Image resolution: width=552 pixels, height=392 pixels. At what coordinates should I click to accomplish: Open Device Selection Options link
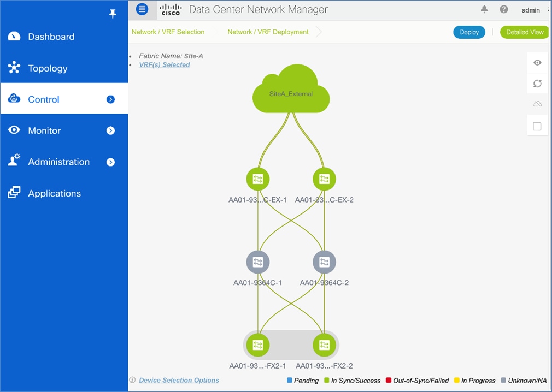(179, 380)
